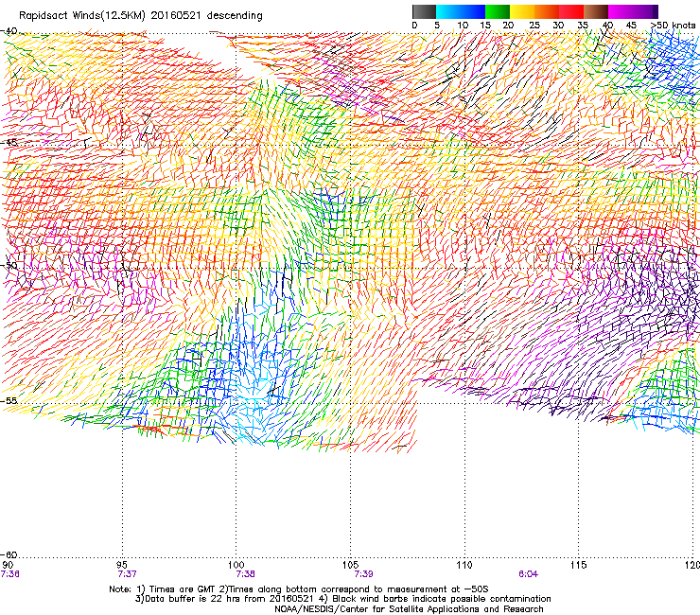The width and height of the screenshot is (700, 615).
Task: Click the '-45' latitude label
Action: click(9, 143)
